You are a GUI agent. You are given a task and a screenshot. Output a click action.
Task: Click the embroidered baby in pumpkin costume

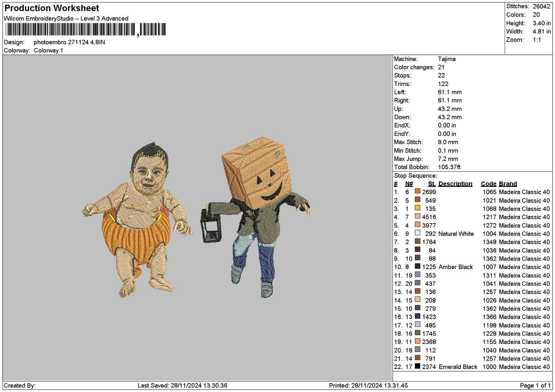click(x=138, y=220)
